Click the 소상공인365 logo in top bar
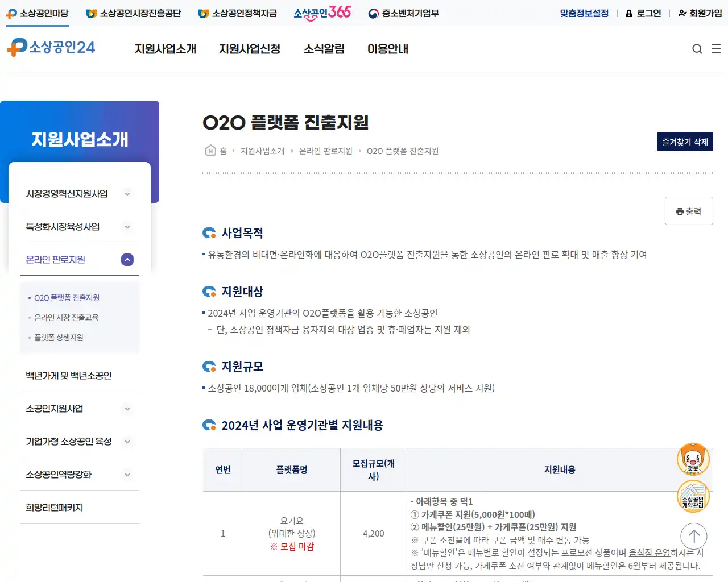The image size is (728, 582). [x=322, y=13]
